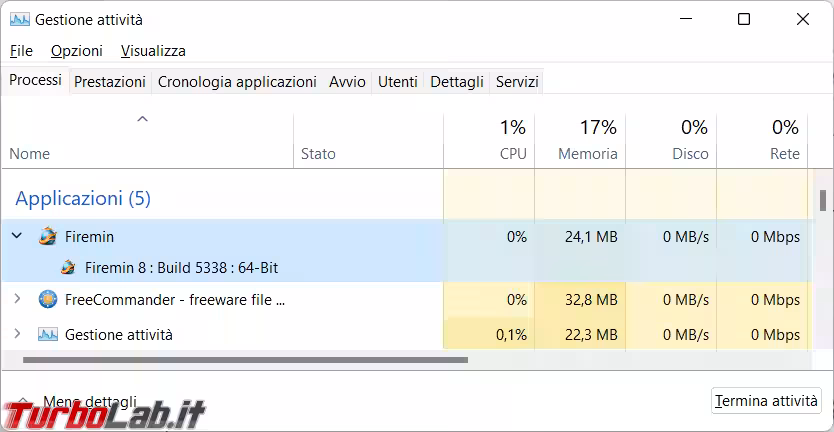Click the vertical scrollbar thumb

823,200
